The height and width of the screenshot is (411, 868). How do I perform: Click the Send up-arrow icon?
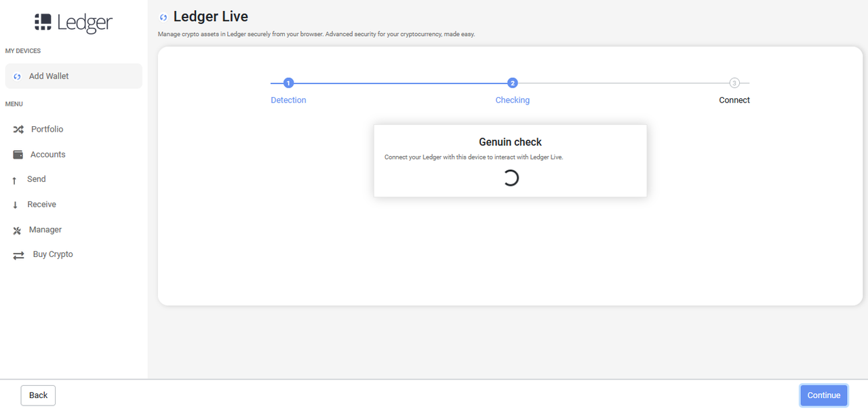tap(14, 180)
